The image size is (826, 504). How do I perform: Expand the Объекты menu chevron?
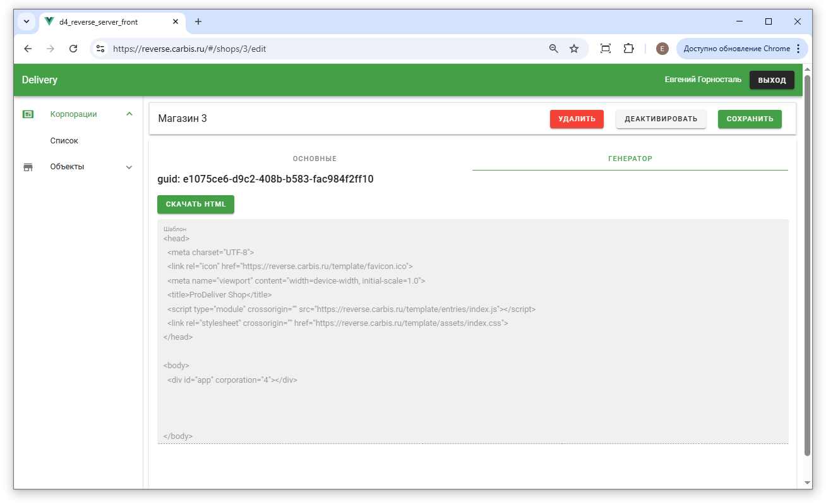coord(129,167)
